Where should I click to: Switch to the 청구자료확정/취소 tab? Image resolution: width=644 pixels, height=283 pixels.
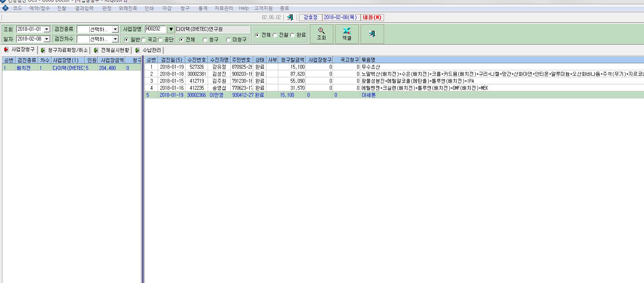(68, 50)
